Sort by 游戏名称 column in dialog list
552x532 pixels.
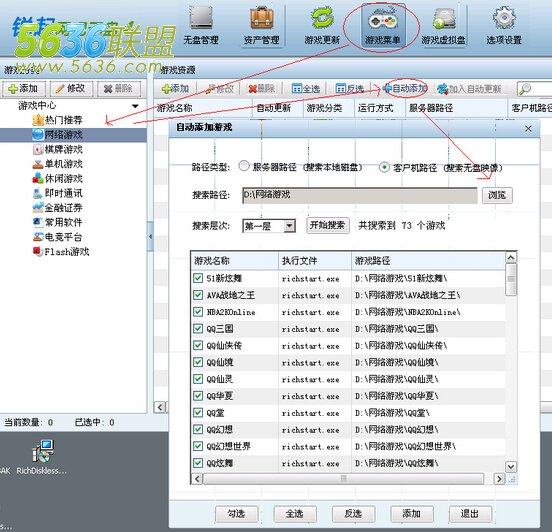[x=234, y=261]
